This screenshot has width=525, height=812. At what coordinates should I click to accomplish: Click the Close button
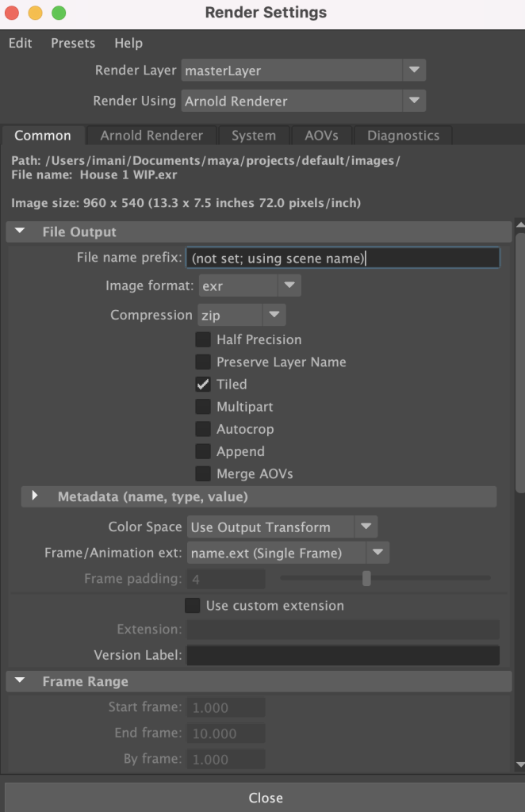(265, 798)
